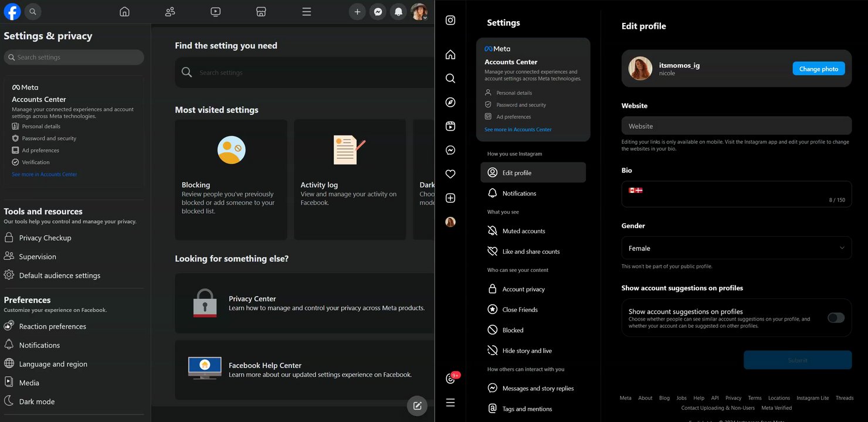
Task: Click the Facebook logo icon
Action: coord(12,11)
